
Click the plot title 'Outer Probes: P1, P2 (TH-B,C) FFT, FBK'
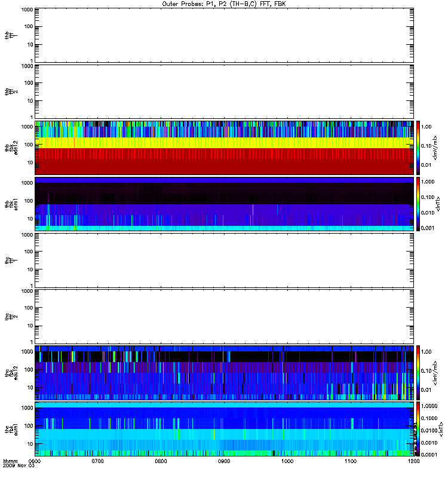(224, 4)
